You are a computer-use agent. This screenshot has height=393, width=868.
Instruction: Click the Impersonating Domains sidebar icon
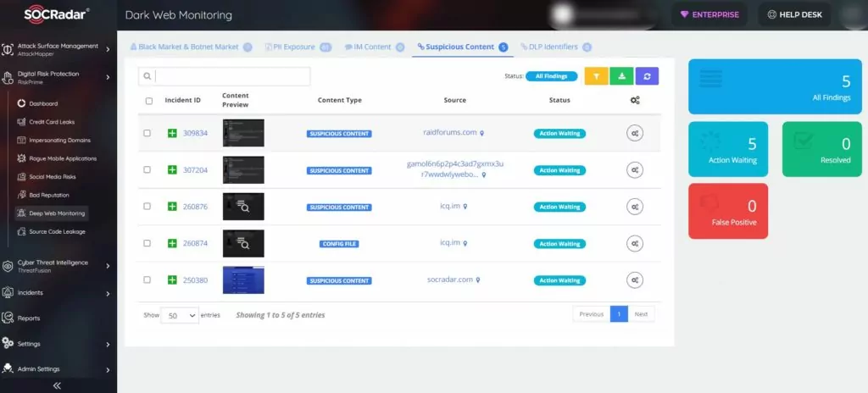coord(21,140)
